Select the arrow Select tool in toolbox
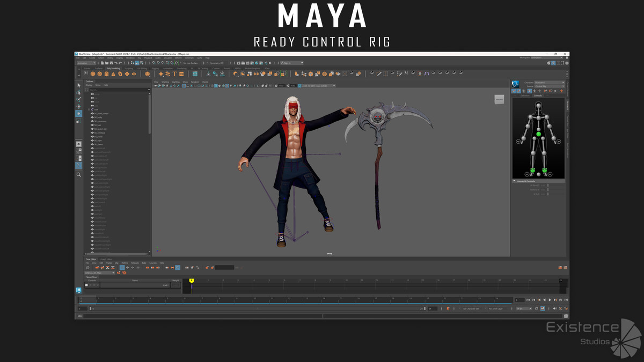The width and height of the screenshot is (644, 362). point(79,85)
